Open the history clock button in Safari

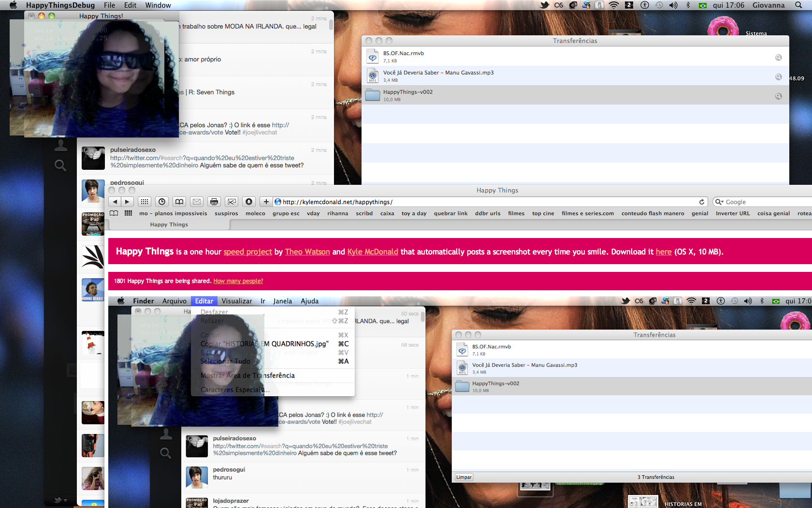(162, 202)
